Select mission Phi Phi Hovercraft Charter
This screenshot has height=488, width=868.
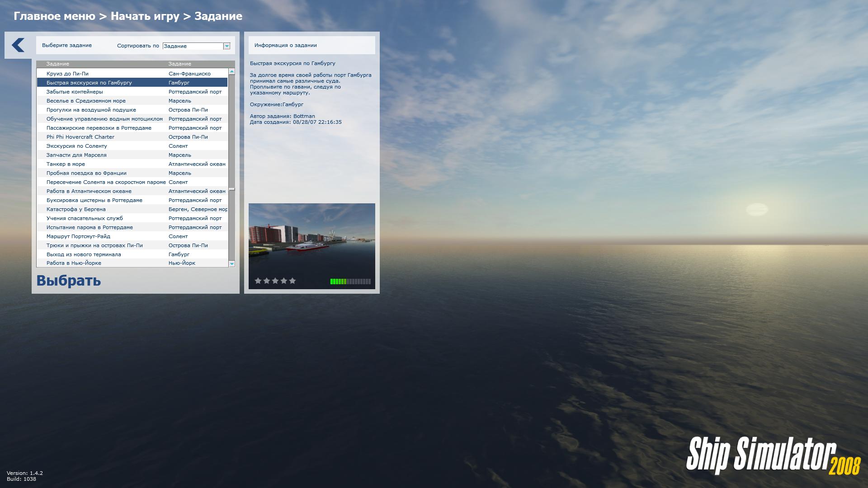[x=132, y=137]
